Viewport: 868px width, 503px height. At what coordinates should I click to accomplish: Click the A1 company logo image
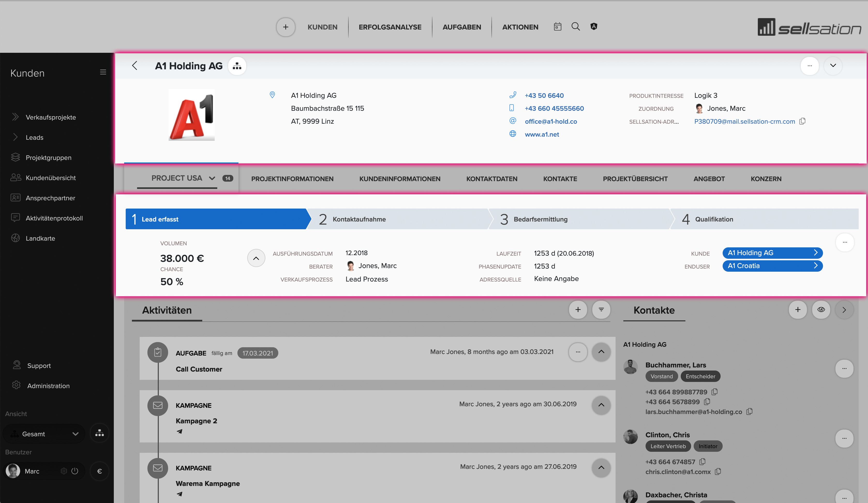click(191, 115)
